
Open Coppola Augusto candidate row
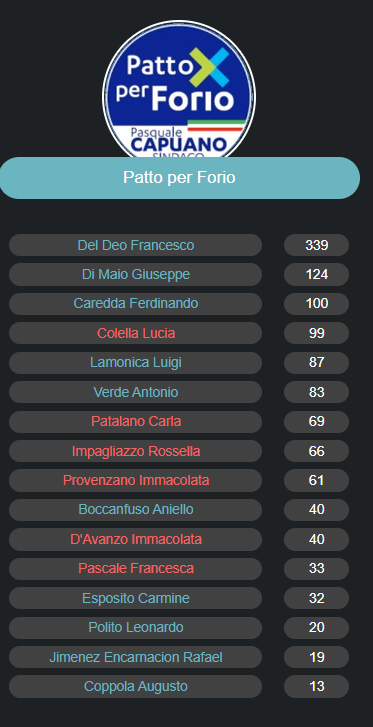(135, 686)
